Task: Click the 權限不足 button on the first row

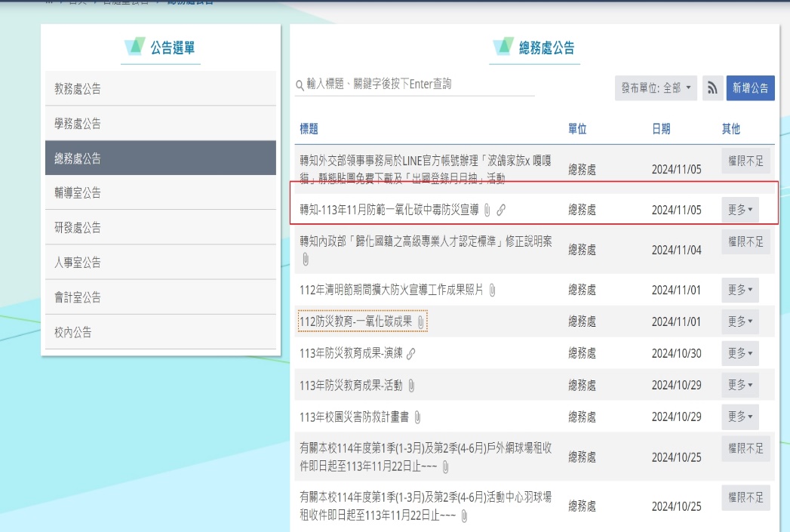Action: (x=745, y=161)
